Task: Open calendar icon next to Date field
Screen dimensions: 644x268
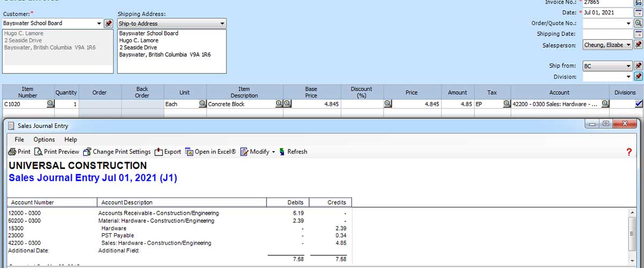Action: click(x=638, y=12)
